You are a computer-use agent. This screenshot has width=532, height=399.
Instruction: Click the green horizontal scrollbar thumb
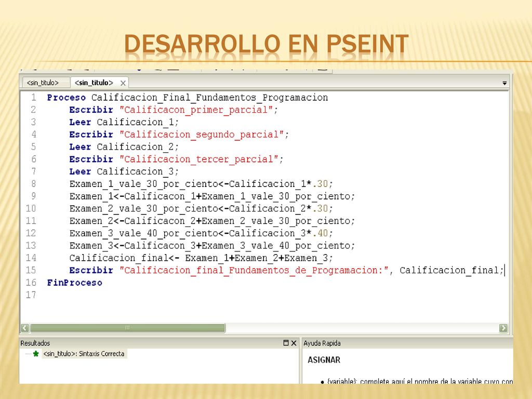[128, 328]
